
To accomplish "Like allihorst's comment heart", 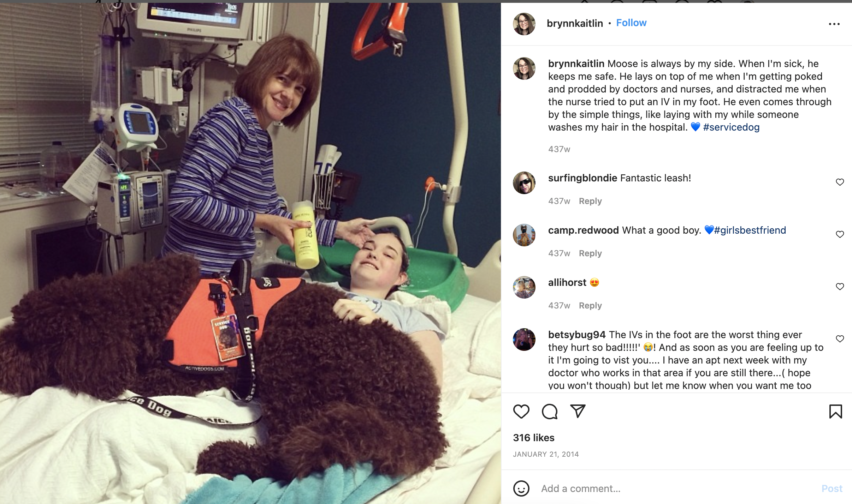I will (x=840, y=287).
